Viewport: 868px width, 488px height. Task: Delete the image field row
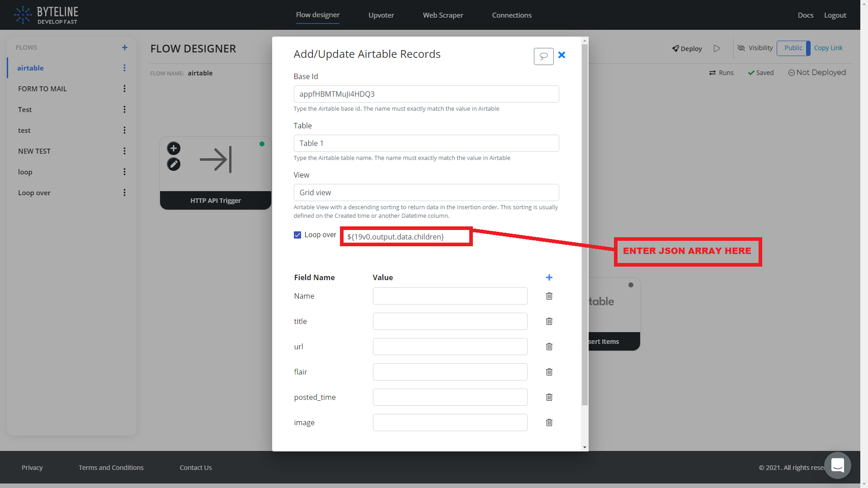tap(549, 422)
